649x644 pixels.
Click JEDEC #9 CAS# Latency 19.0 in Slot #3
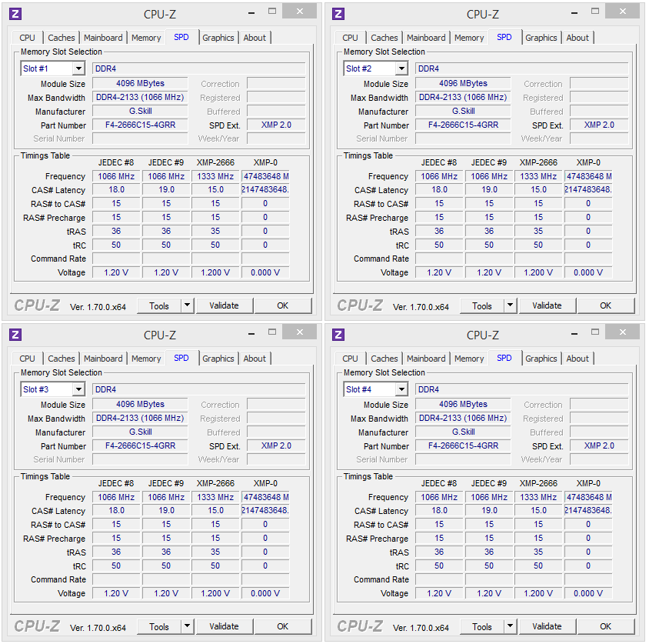point(166,511)
